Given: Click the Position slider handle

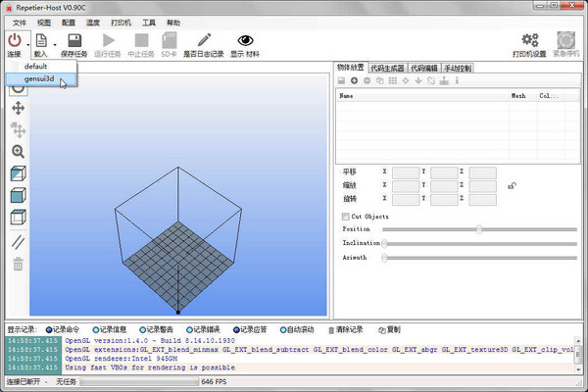Looking at the screenshot, I should click(x=478, y=229).
